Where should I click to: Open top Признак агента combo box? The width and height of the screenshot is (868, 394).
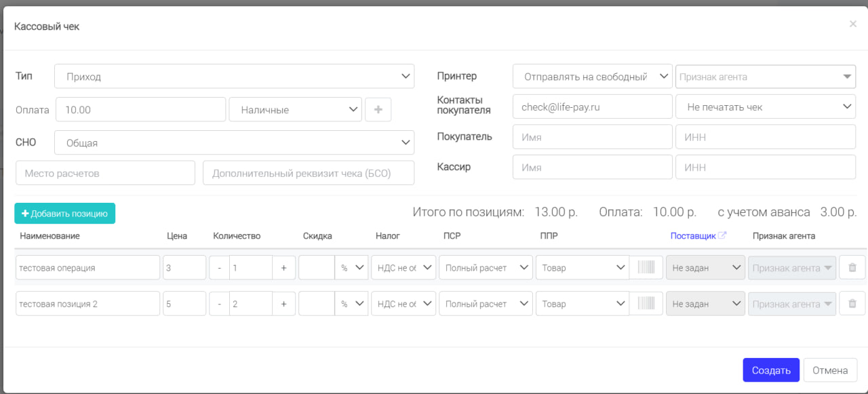click(766, 77)
